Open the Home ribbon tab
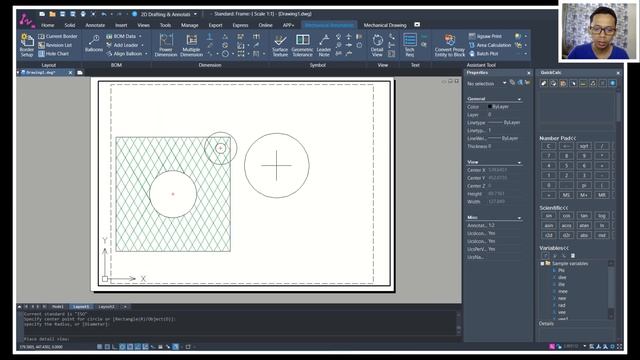Screen dimensions: 640x360 48,25
